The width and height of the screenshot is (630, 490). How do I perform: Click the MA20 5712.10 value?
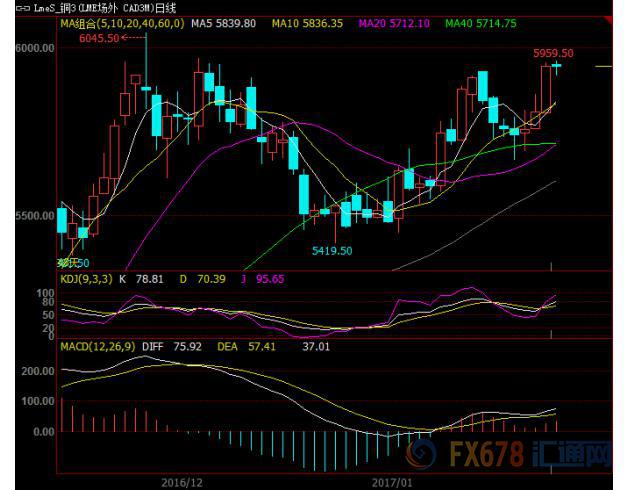(394, 23)
